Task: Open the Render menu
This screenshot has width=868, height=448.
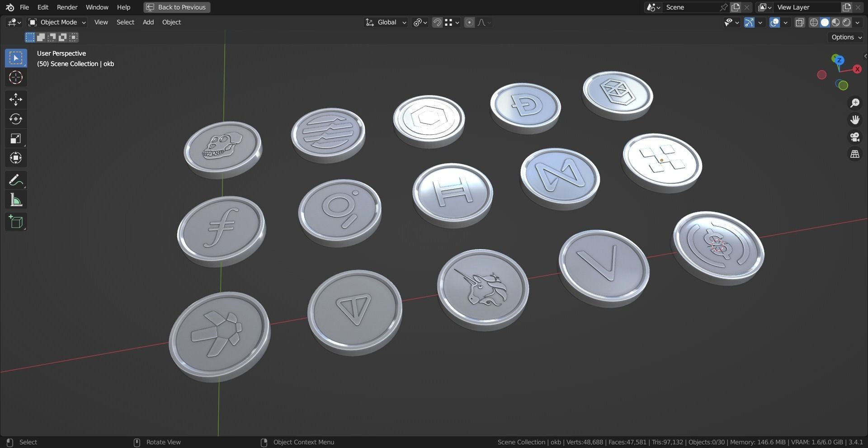Action: (67, 7)
